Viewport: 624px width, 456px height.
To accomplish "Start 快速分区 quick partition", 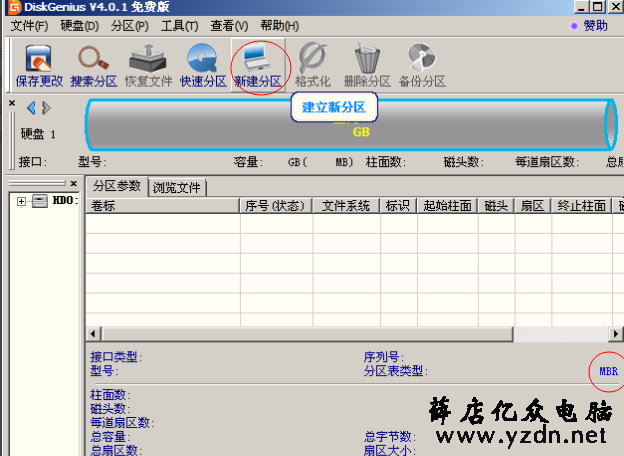I will click(203, 66).
